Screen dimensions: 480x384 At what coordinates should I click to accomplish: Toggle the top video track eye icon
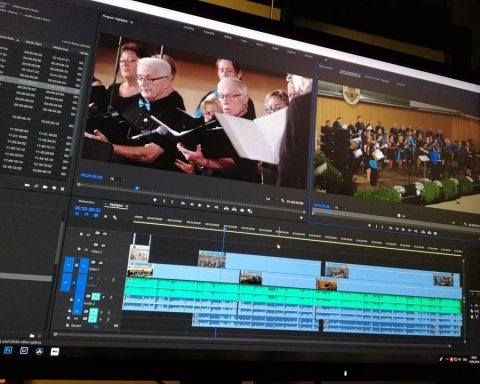(x=105, y=234)
